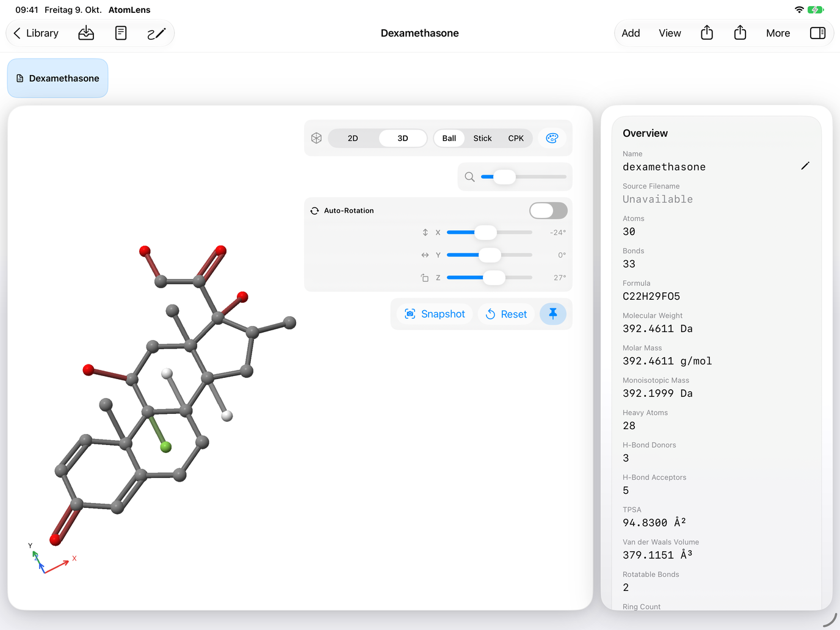Viewport: 840px width, 630px height.
Task: Select the Dexamethasone document tab
Action: pos(58,78)
